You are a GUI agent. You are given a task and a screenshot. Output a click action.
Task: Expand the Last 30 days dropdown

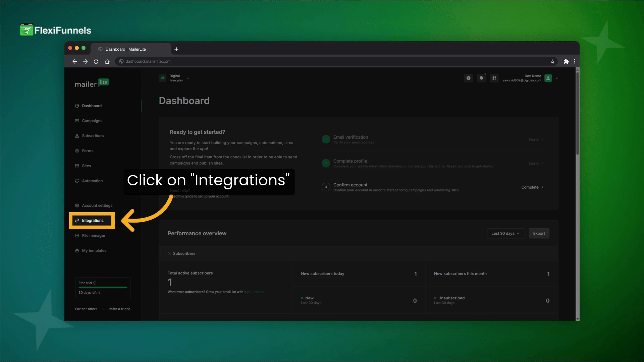click(x=505, y=233)
